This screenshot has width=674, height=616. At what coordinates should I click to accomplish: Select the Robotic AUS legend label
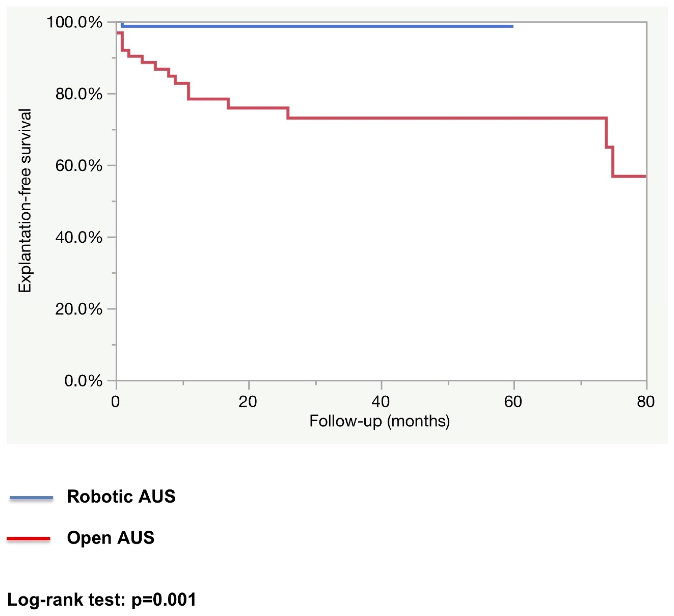point(121,496)
